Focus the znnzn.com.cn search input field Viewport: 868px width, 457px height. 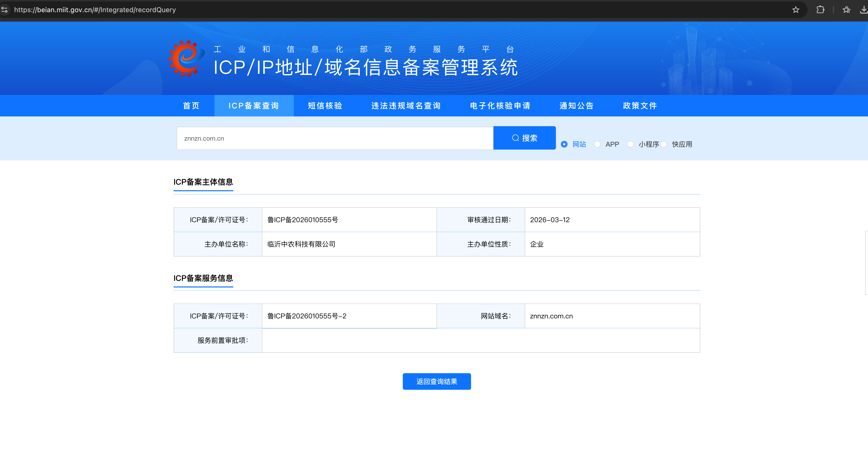[335, 138]
